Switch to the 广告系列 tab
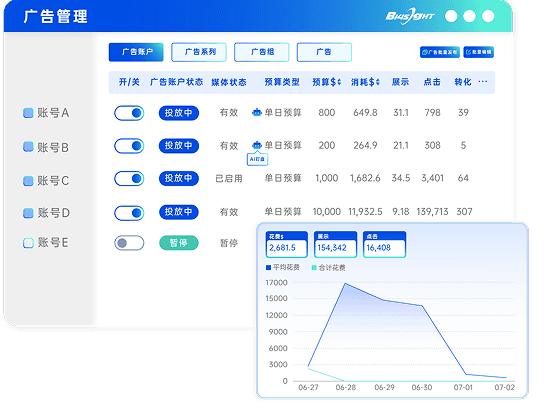This screenshot has width=546, height=405. (199, 52)
